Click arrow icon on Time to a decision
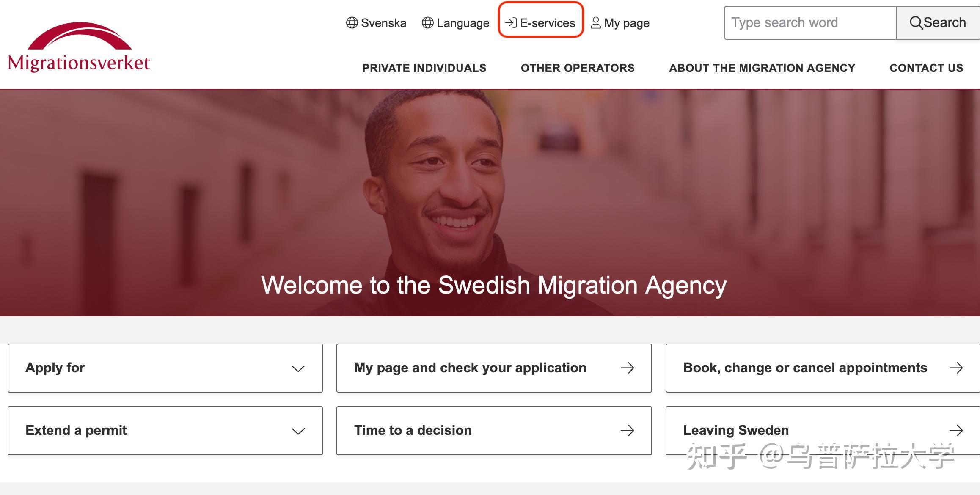 click(628, 431)
